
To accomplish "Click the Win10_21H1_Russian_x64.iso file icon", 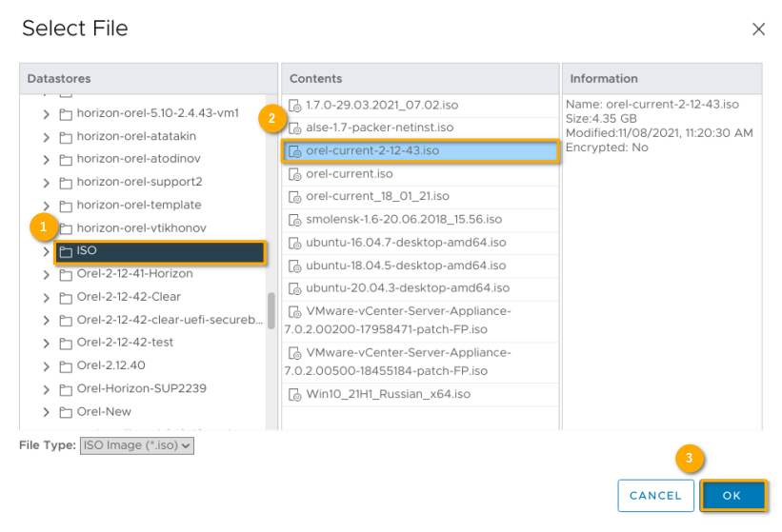I will [296, 394].
